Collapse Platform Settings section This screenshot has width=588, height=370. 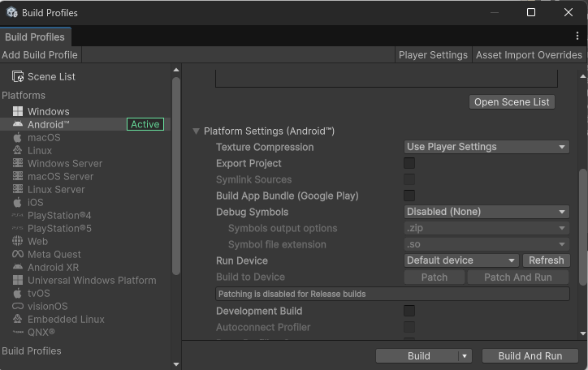point(196,131)
